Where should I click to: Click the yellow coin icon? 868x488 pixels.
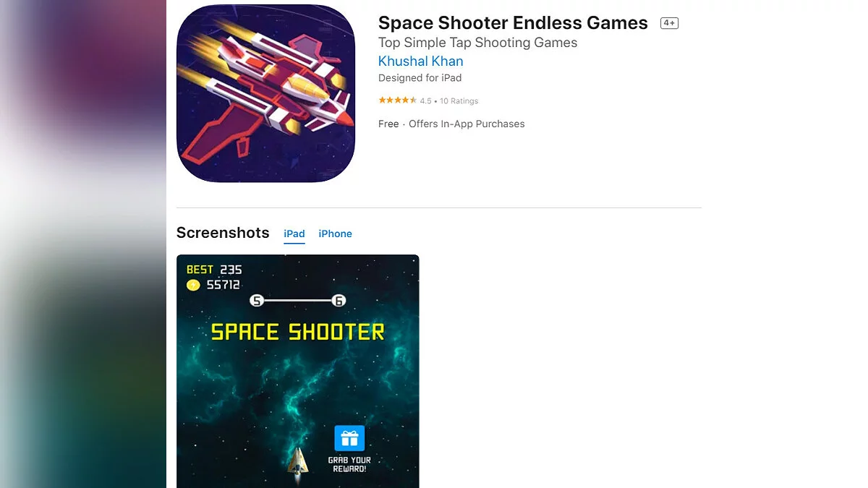pyautogui.click(x=193, y=285)
